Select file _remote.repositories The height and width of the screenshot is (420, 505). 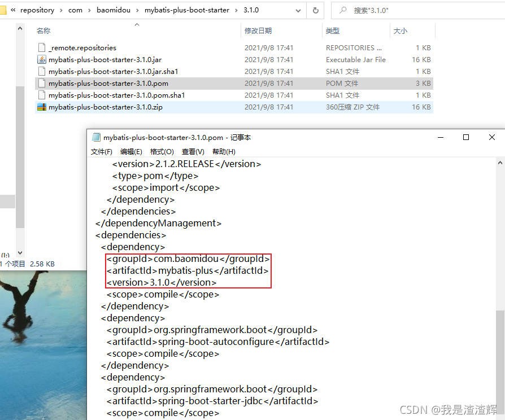pyautogui.click(x=82, y=47)
